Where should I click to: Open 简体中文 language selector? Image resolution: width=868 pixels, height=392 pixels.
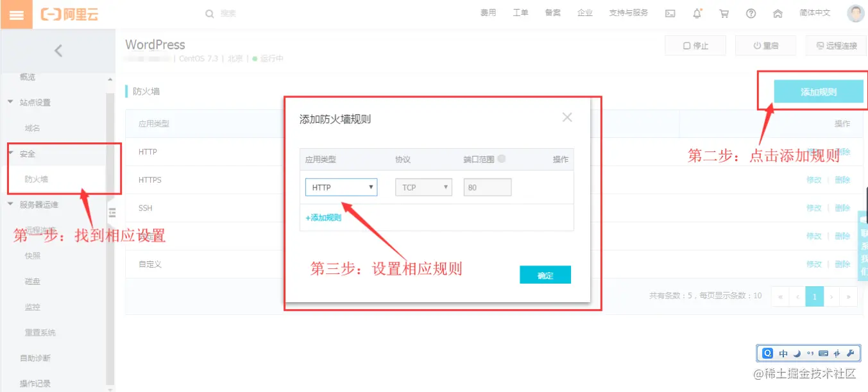(x=815, y=13)
